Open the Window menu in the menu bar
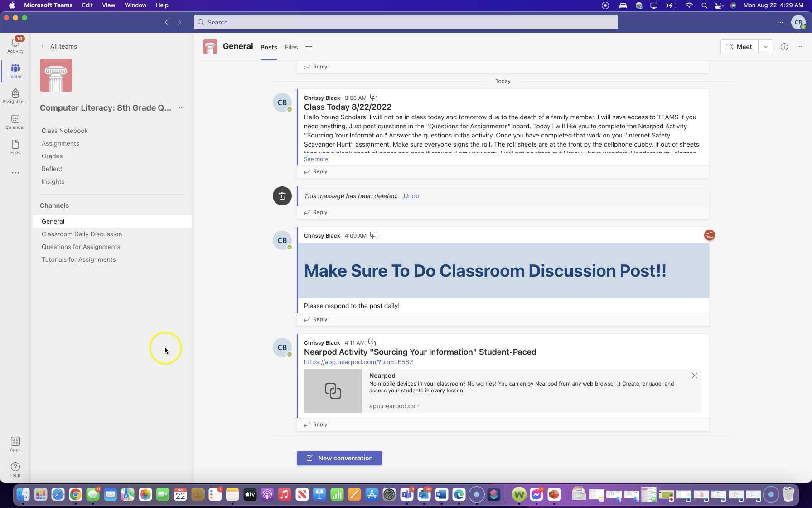The height and width of the screenshot is (508, 812). coord(135,5)
